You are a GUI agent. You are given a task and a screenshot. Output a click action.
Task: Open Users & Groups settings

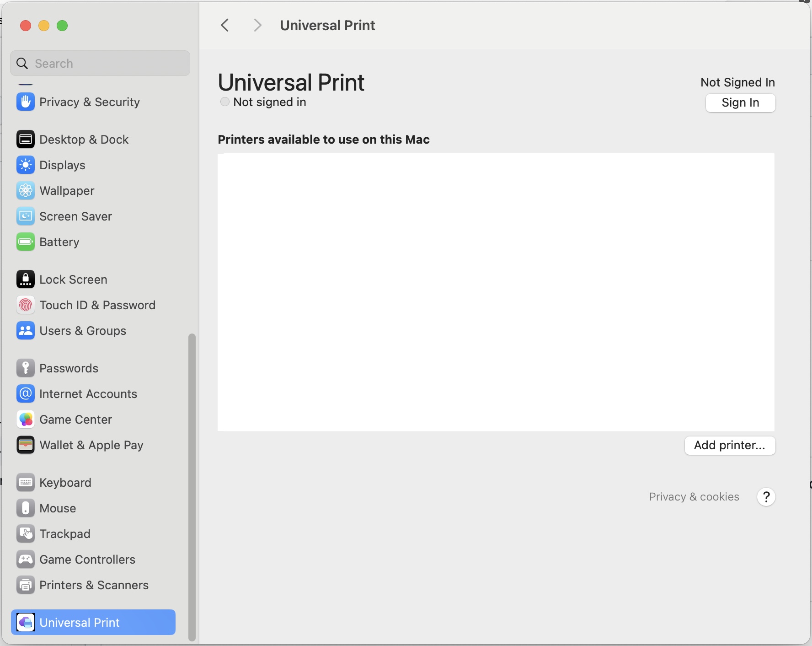click(x=83, y=330)
